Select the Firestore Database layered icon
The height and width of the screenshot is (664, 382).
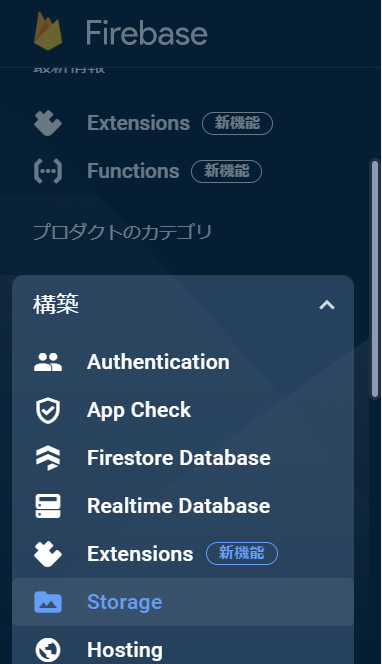[48, 458]
